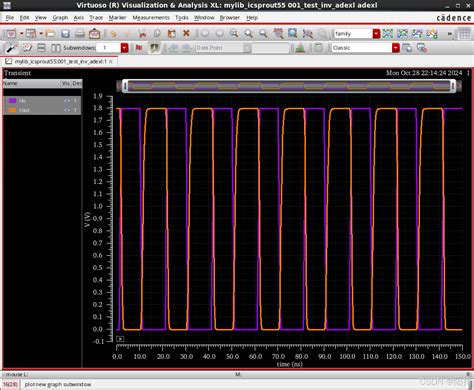Viewport: 474px width, 390px height.
Task: Click the workspace delete icon with red mark
Action: tap(422, 48)
